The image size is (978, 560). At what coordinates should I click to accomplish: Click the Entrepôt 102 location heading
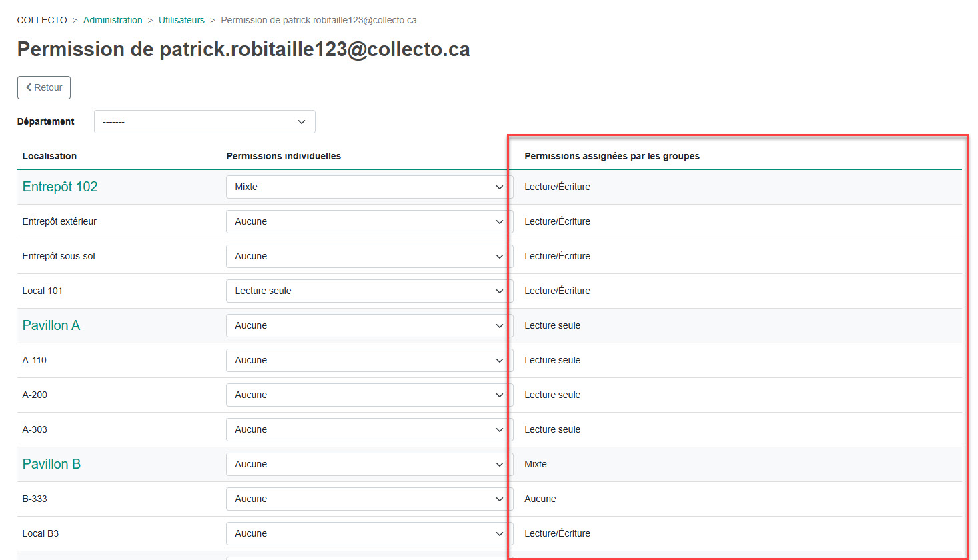click(60, 187)
